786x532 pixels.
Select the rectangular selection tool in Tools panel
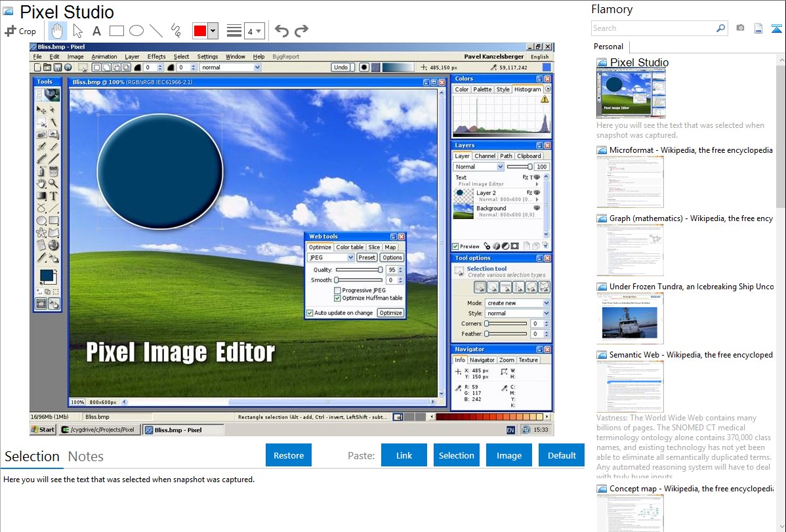pos(40,122)
